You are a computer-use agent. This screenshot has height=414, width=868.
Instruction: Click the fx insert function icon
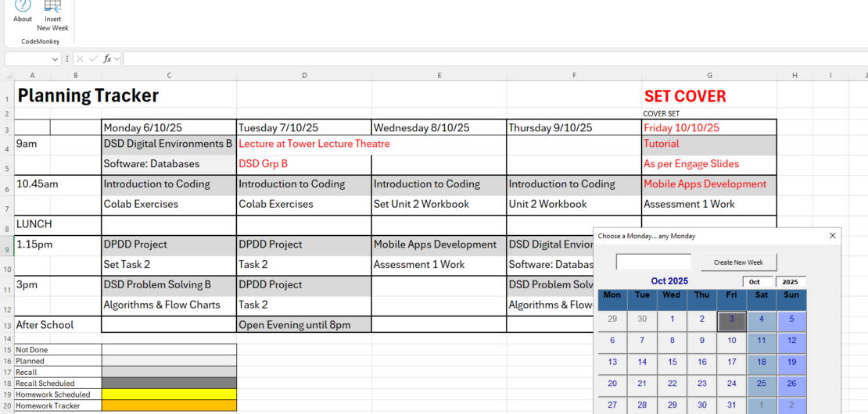[108, 59]
